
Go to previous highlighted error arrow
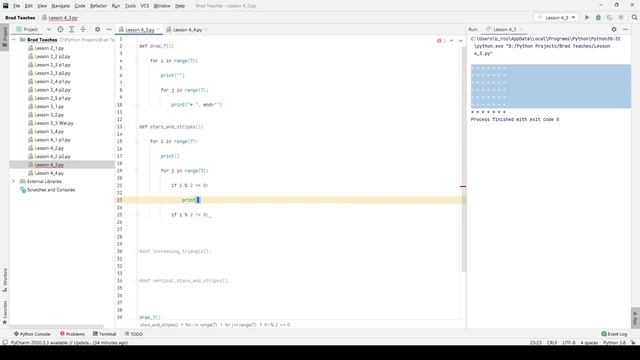pos(451,41)
